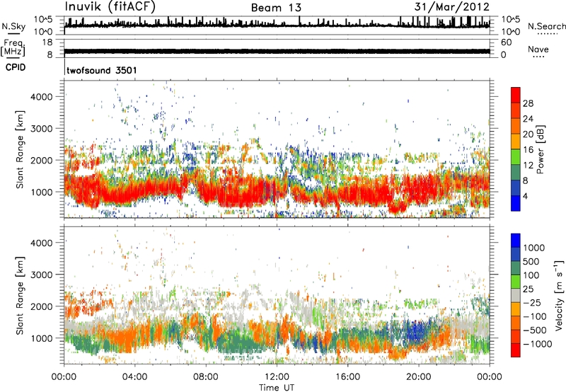Image resolution: width=566 pixels, height=392 pixels.
Task: Click the "-25" label on Velocity colorbar
Action: point(533,303)
